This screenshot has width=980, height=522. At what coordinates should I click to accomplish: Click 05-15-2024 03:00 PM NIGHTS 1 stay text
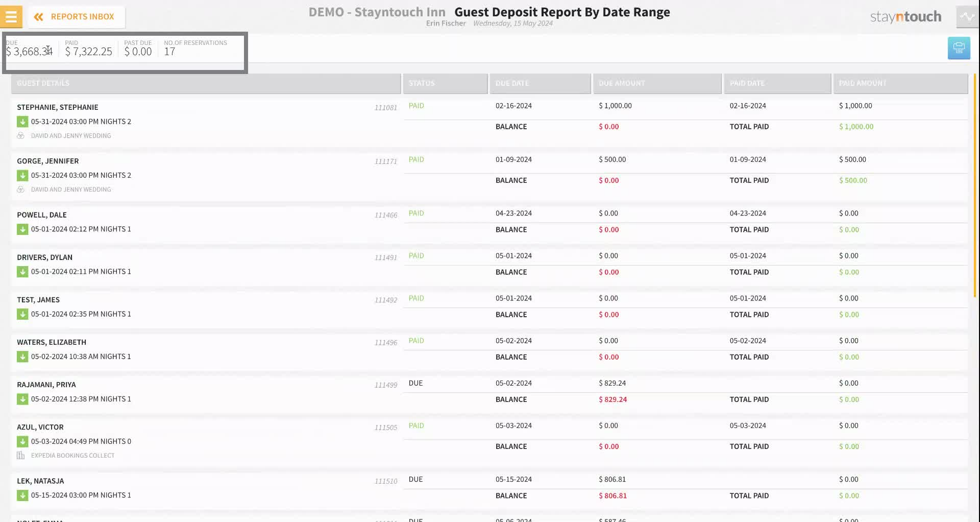tap(81, 495)
